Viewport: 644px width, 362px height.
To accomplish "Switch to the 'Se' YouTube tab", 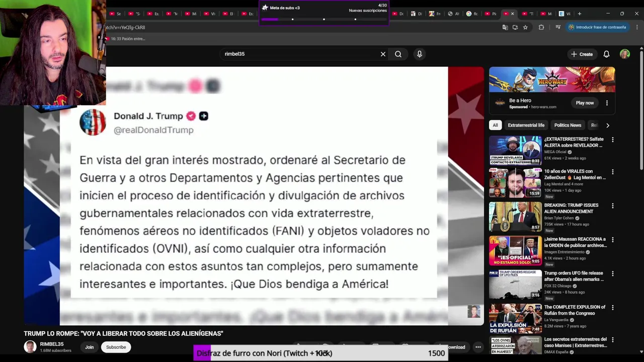I will [x=116, y=14].
